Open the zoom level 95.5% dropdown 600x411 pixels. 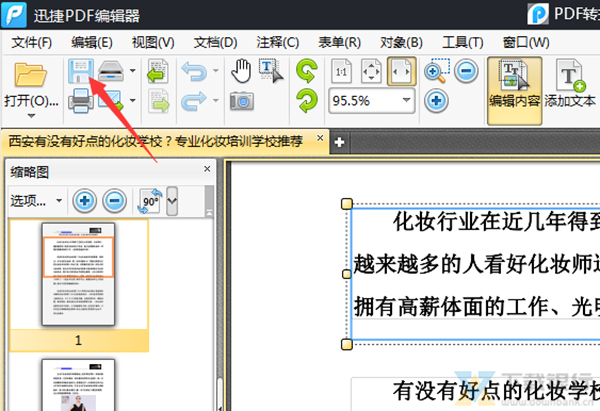point(406,101)
